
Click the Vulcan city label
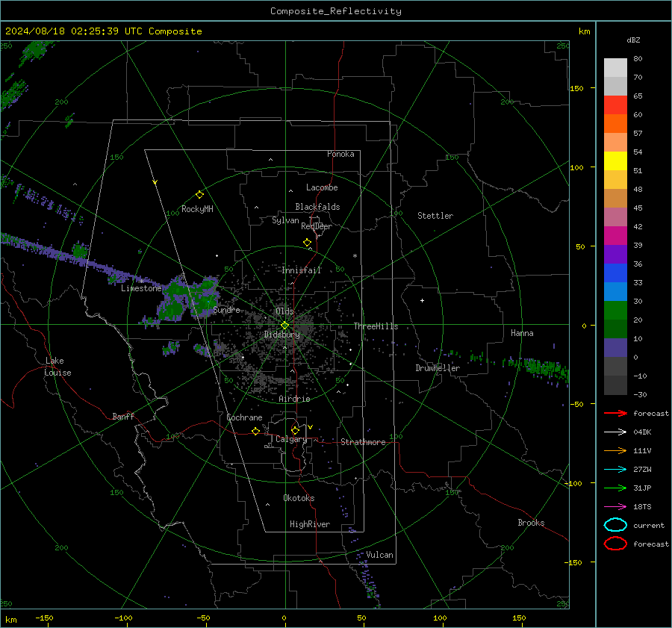pos(379,555)
